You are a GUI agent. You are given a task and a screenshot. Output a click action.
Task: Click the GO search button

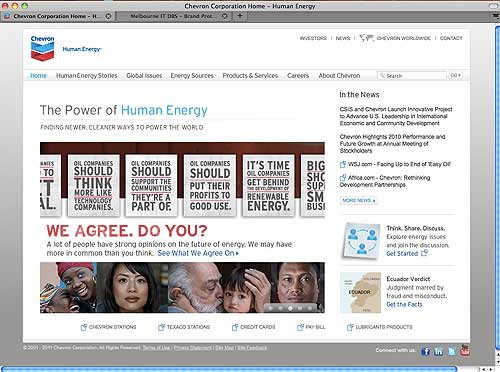coord(455,76)
